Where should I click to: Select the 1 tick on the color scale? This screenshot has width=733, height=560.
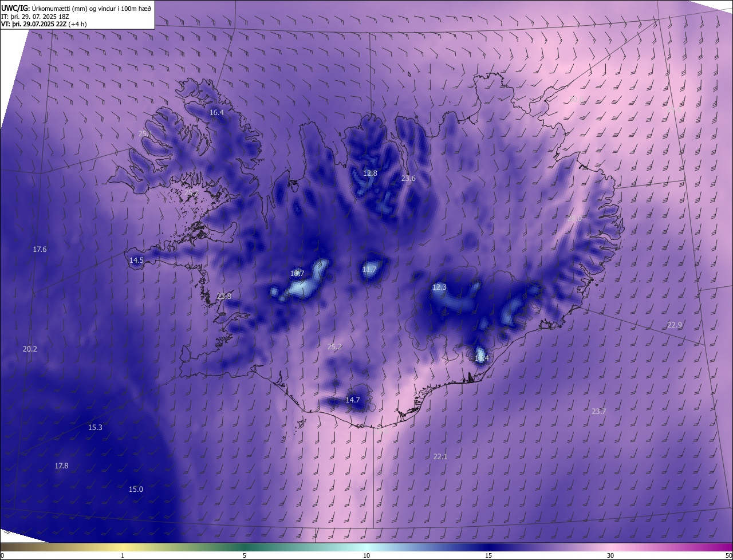123,556
